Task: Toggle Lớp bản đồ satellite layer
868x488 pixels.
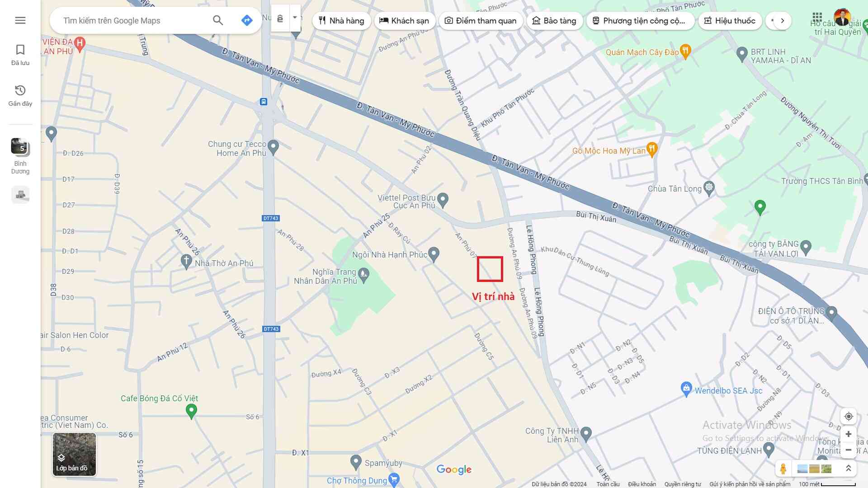Action: [74, 454]
